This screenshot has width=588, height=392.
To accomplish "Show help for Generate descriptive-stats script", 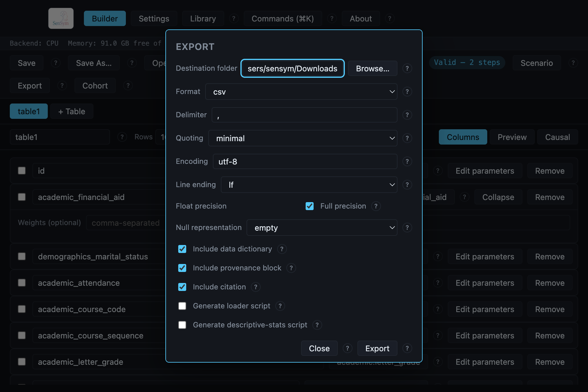I will (x=317, y=325).
